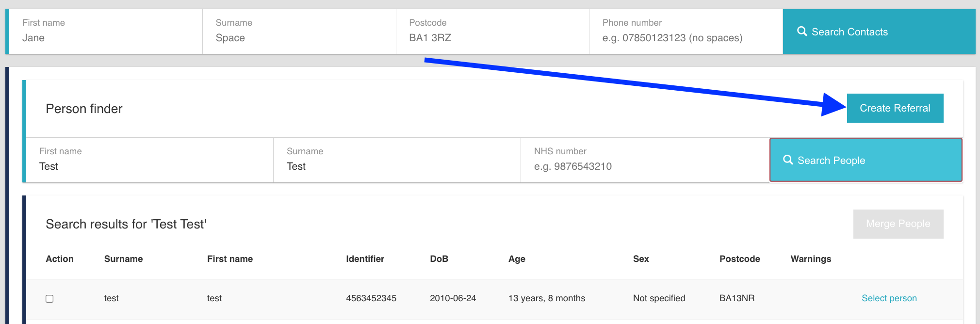
Task: Click the Identifier column header
Action: click(x=365, y=259)
